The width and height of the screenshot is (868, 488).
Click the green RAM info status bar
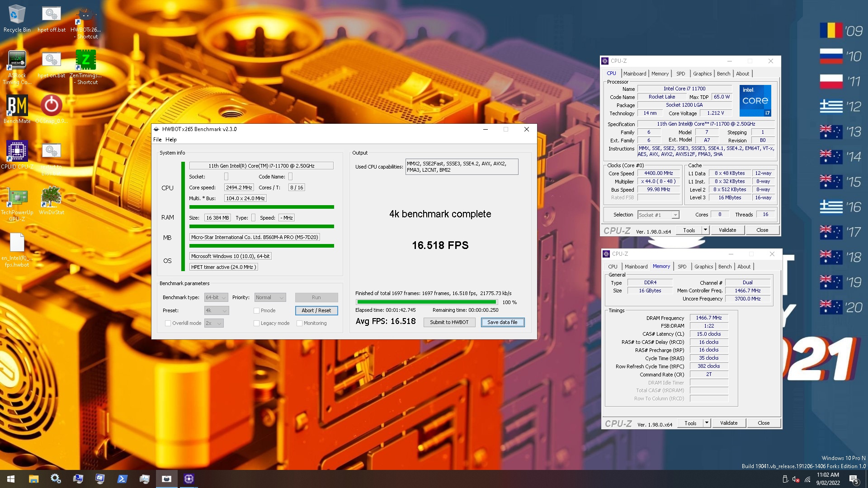point(261,226)
